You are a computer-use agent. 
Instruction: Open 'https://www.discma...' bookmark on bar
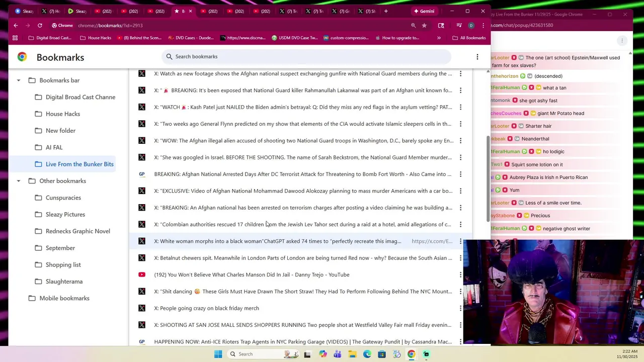(243, 38)
